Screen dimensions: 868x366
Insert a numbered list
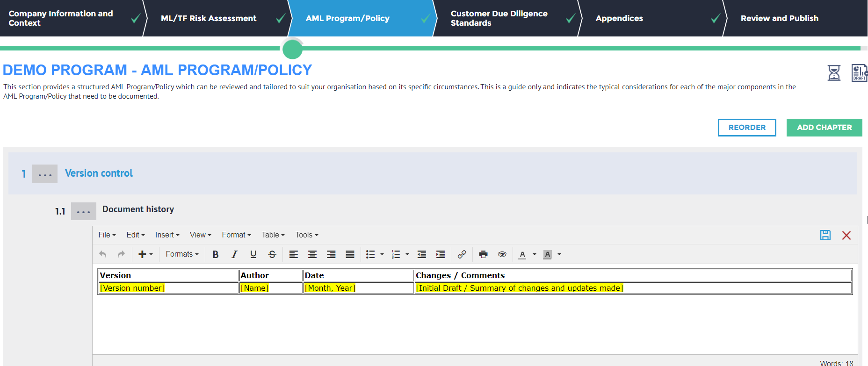(396, 254)
